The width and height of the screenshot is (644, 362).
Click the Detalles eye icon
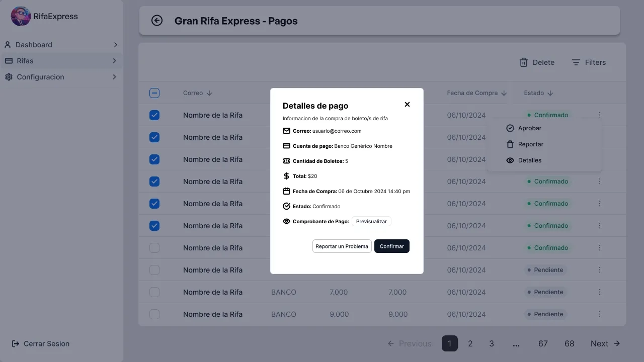[x=510, y=160]
